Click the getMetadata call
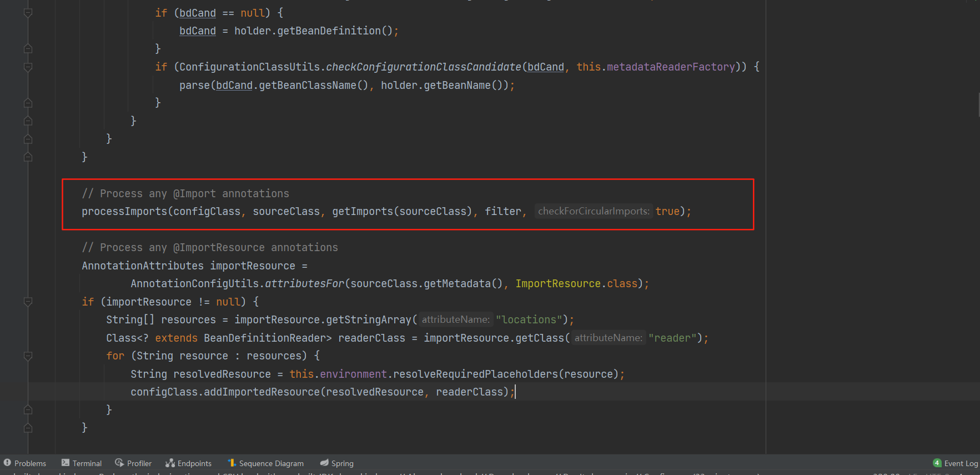Viewport: 980px width, 475px height. pyautogui.click(x=458, y=283)
